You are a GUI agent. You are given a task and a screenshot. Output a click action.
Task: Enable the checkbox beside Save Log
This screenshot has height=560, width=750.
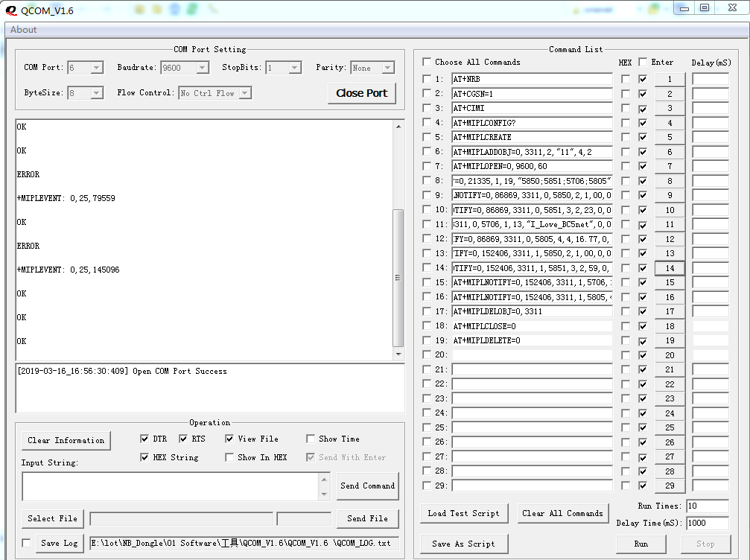click(26, 543)
